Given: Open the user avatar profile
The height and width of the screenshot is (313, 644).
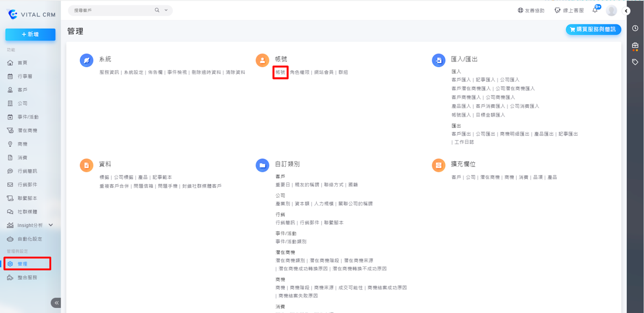Looking at the screenshot, I should coord(611,11).
